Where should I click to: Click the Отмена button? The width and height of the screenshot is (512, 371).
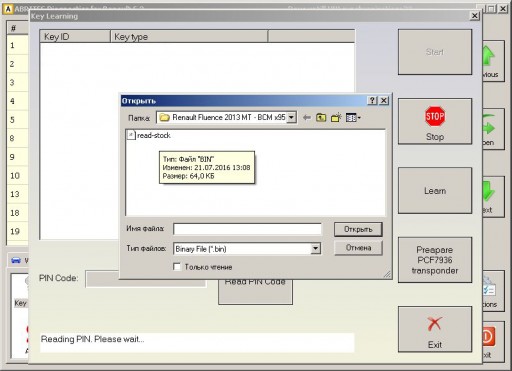tap(358, 248)
